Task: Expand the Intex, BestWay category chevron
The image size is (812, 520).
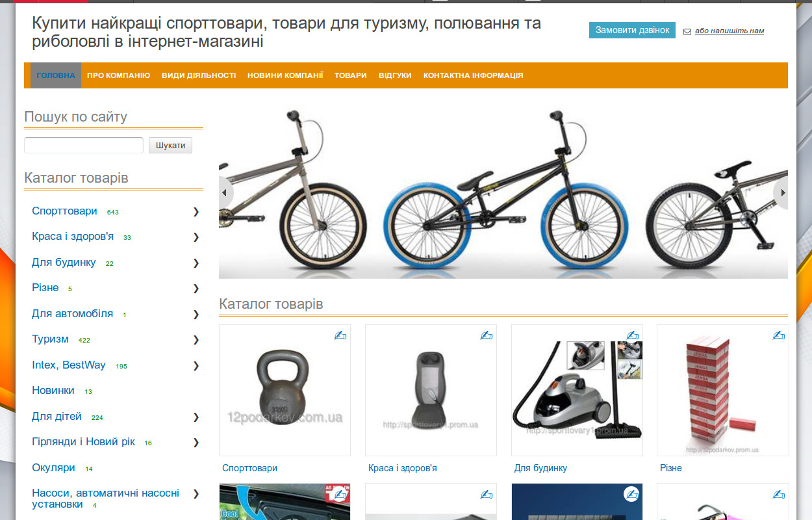Action: pyautogui.click(x=196, y=365)
